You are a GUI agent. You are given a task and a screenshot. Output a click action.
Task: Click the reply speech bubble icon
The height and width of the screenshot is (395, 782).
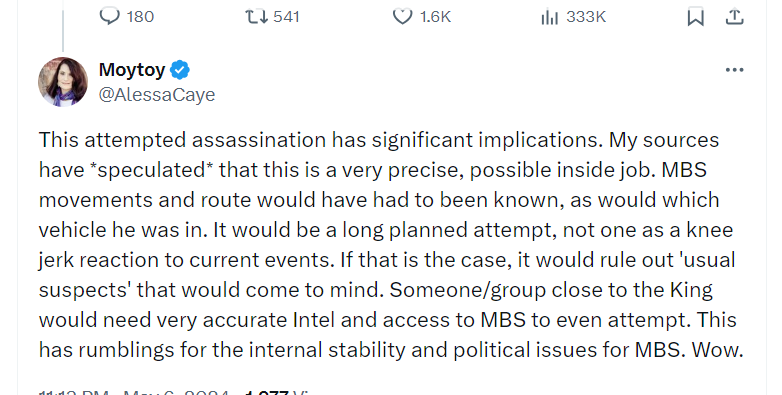coord(109,16)
